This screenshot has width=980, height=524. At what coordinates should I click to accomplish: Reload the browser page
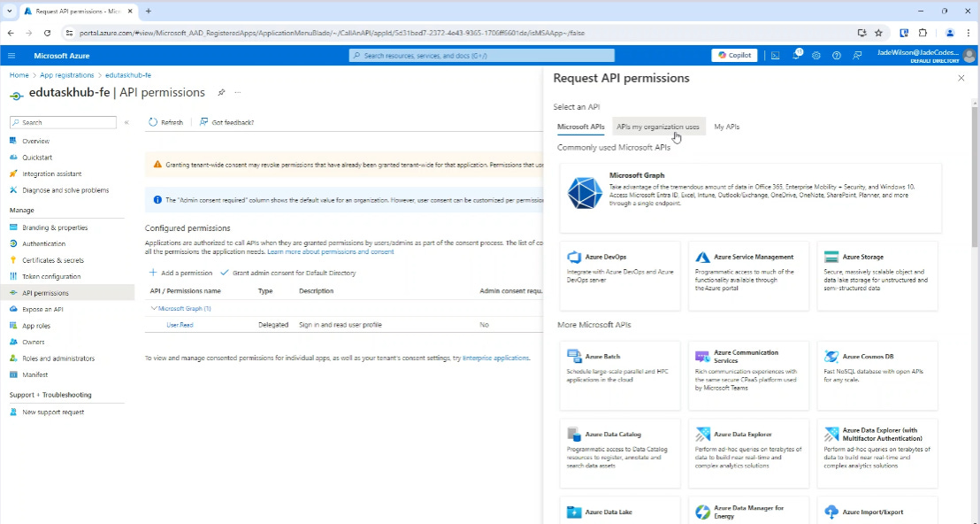pyautogui.click(x=48, y=33)
